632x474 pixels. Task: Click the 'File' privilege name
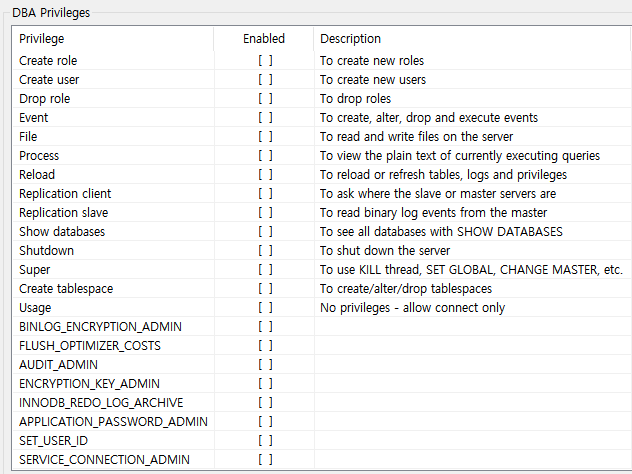(x=28, y=136)
